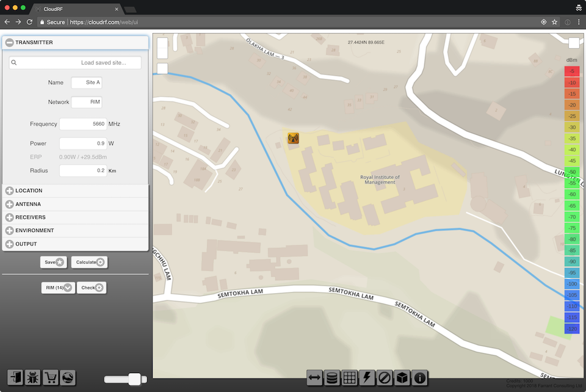Click the Calculate button
The height and width of the screenshot is (392, 586).
(89, 261)
